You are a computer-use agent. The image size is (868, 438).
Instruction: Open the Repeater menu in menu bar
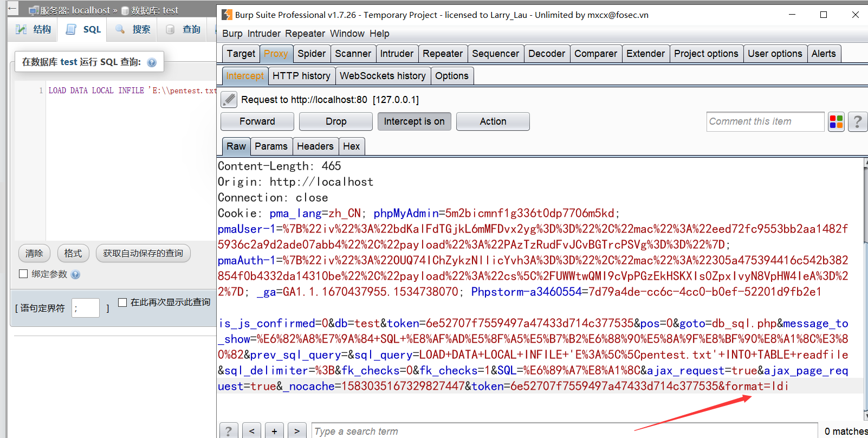pos(305,34)
